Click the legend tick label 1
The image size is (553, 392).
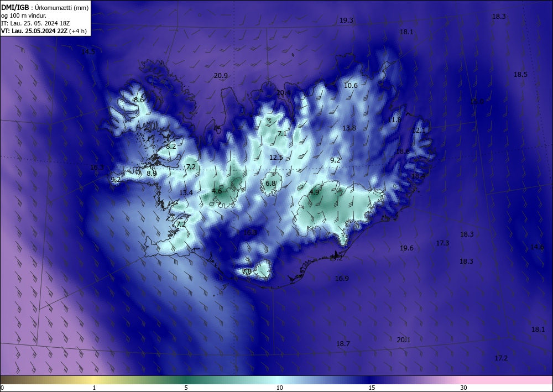click(x=94, y=388)
